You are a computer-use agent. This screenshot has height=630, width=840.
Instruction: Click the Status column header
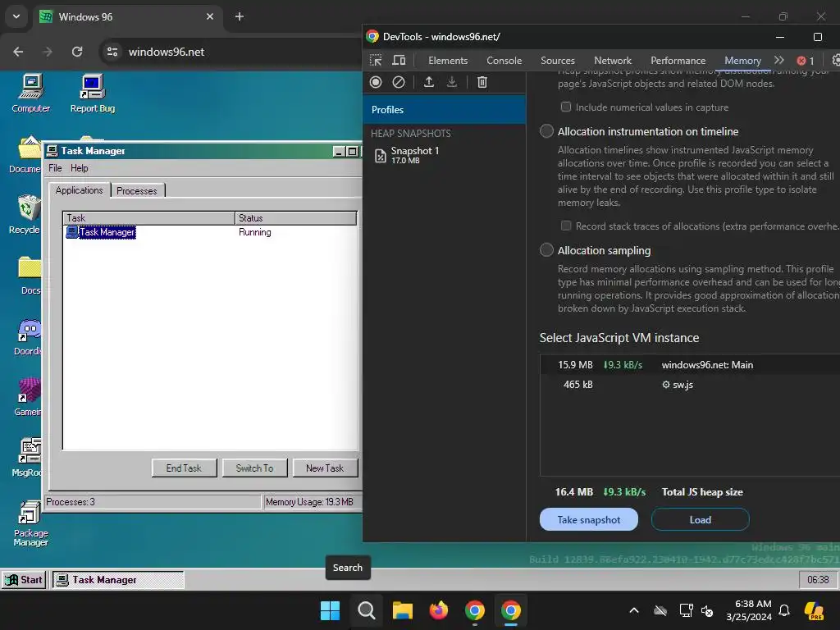(x=295, y=218)
